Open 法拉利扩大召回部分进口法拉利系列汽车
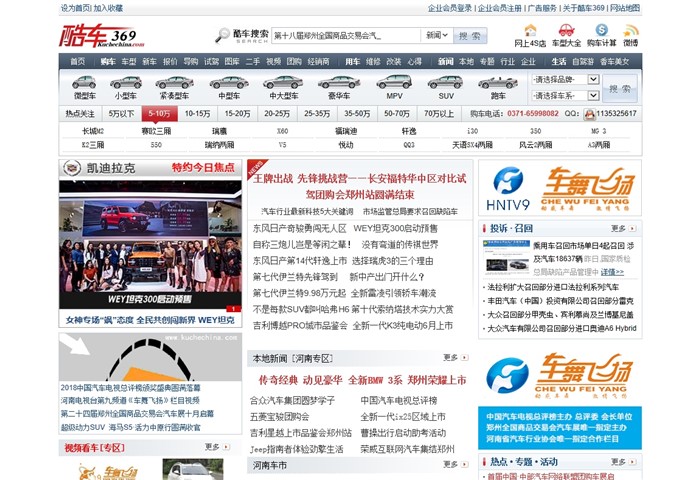Viewport: 700px width, 480px height. [553, 287]
